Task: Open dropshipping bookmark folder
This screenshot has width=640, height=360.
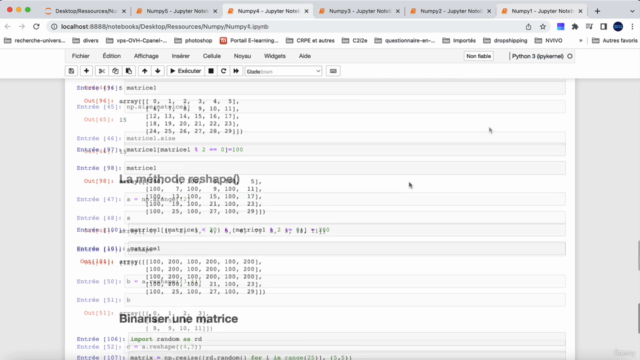Action: (505, 40)
